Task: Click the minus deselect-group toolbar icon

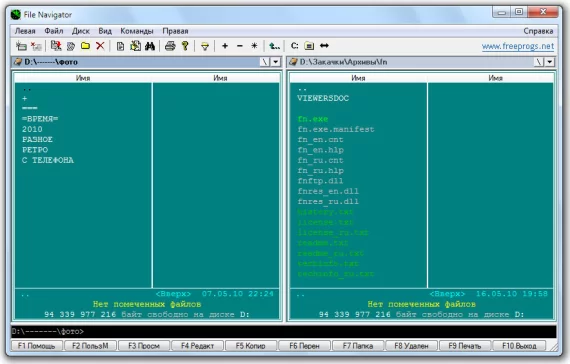Action: [x=240, y=46]
